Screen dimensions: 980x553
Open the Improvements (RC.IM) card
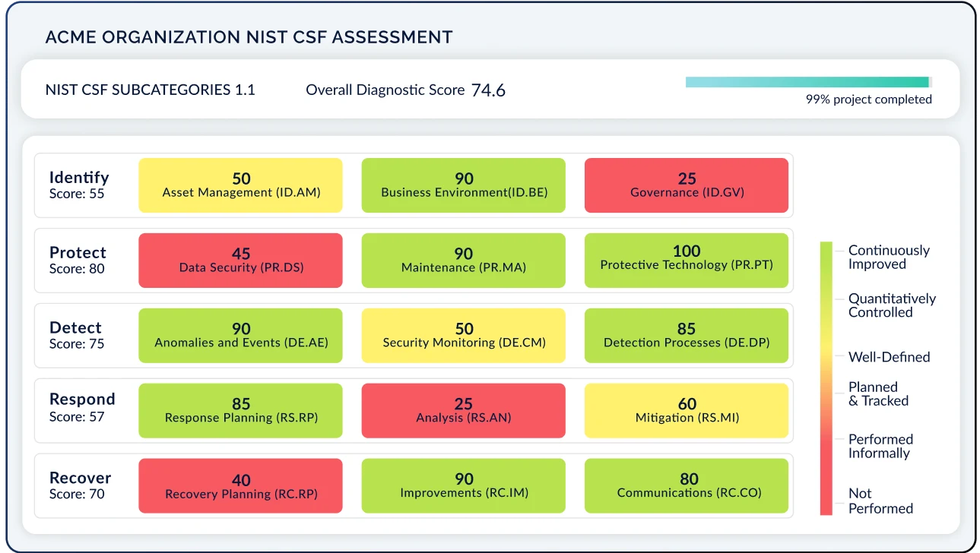pos(464,486)
